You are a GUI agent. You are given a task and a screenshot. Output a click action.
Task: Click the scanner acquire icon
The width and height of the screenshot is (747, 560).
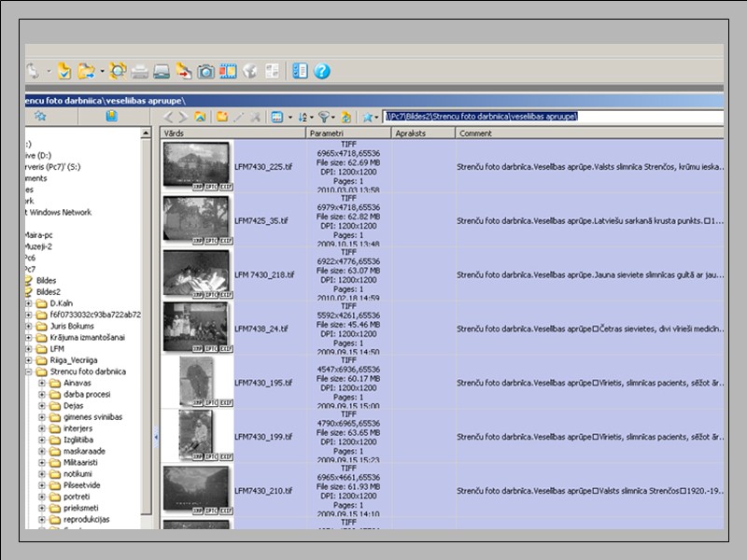[161, 71]
